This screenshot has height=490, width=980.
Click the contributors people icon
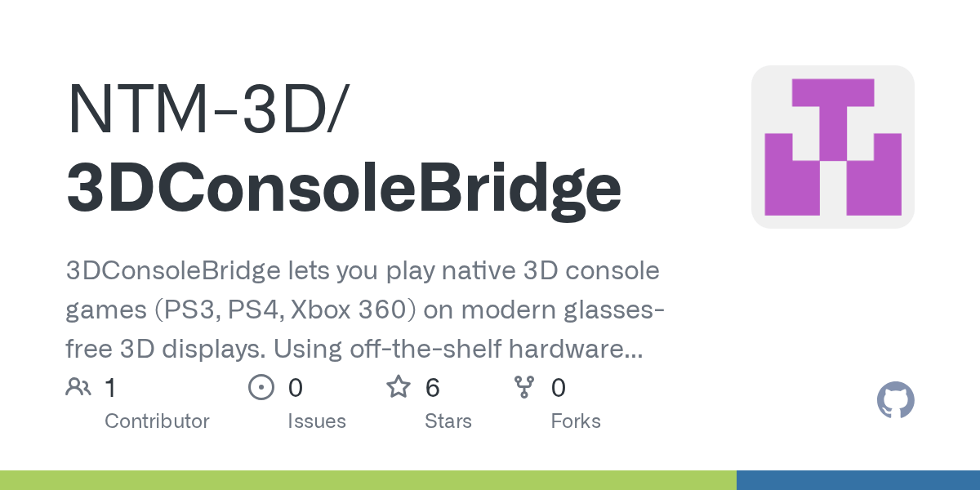(78, 387)
